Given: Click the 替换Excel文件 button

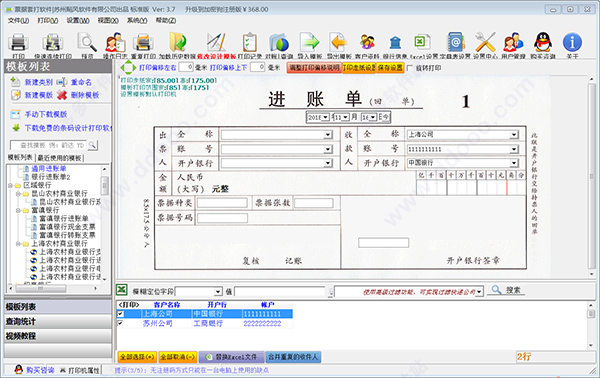Looking at the screenshot, I should point(232,357).
